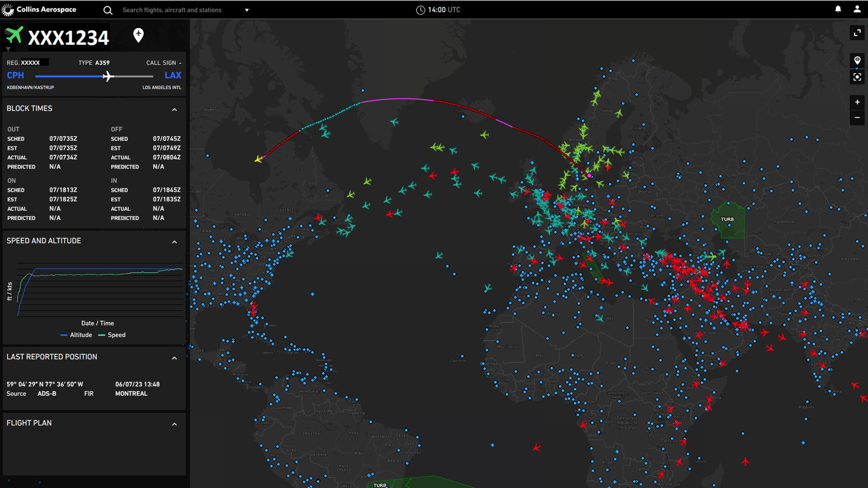
Task: Center the map using the focus crosshair icon
Action: point(857,77)
